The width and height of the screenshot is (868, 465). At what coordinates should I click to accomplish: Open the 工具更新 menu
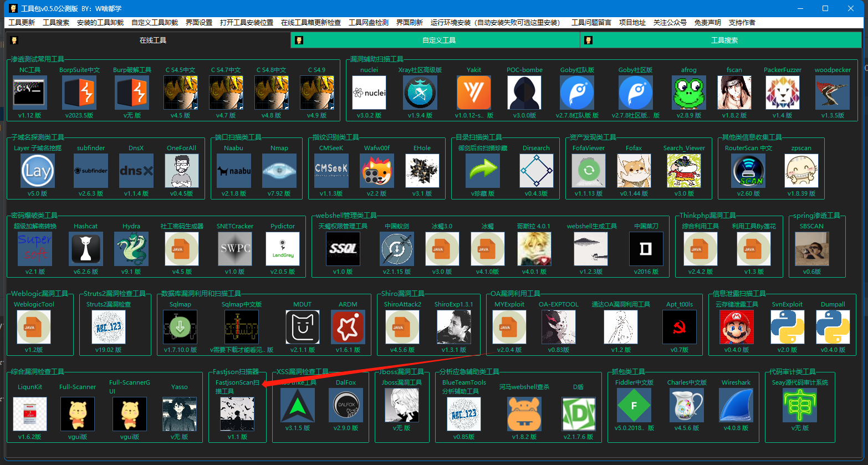coord(22,22)
